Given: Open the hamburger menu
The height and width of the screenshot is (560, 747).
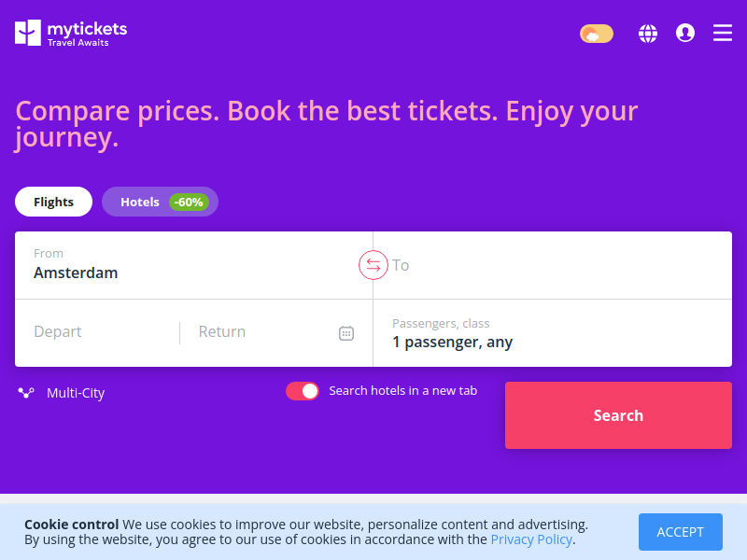Looking at the screenshot, I should point(722,33).
